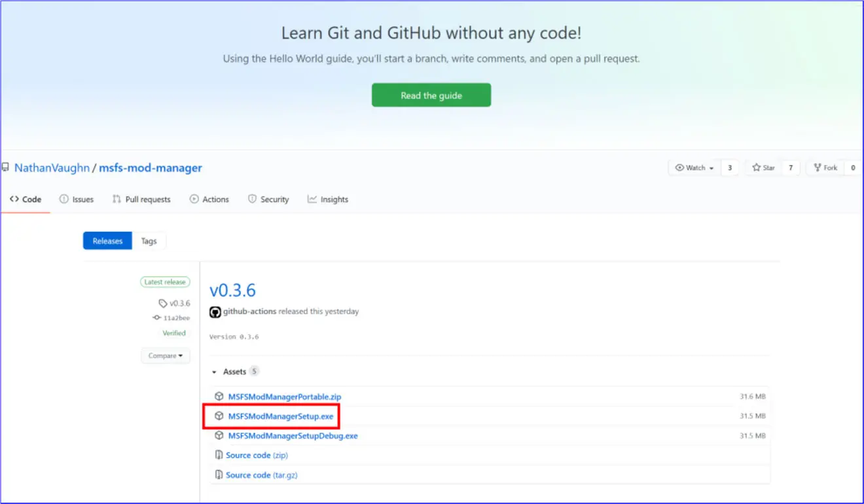The height and width of the screenshot is (504, 864).
Task: Click the "Learn Git and GitHub without any code!" heading
Action: [x=431, y=33]
